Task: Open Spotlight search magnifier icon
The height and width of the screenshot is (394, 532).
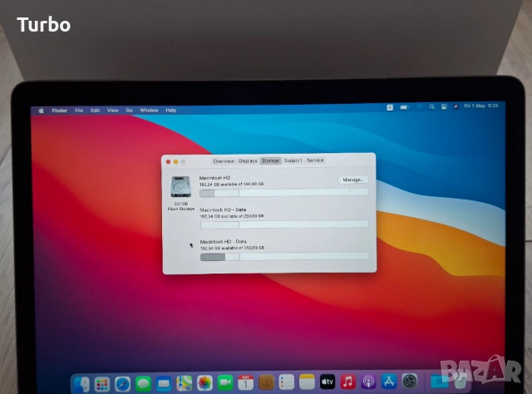Action: 432,106
